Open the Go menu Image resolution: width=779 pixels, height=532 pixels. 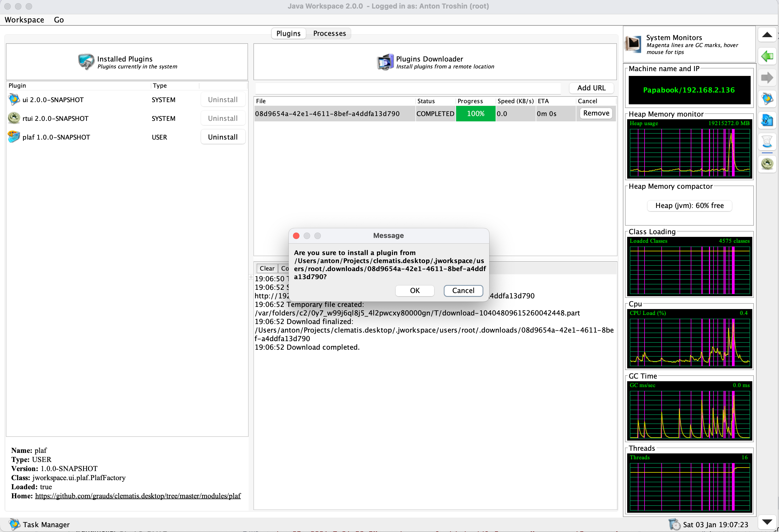pyautogui.click(x=59, y=20)
